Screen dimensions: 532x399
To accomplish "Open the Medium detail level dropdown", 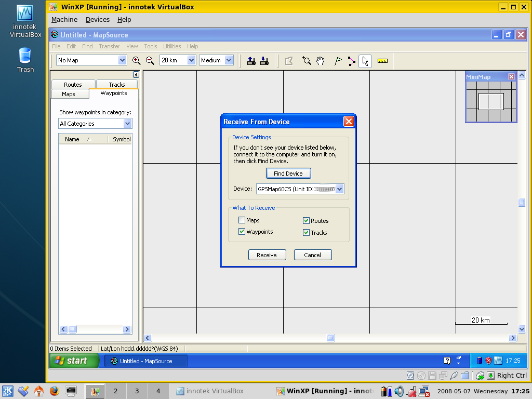I will [x=229, y=60].
